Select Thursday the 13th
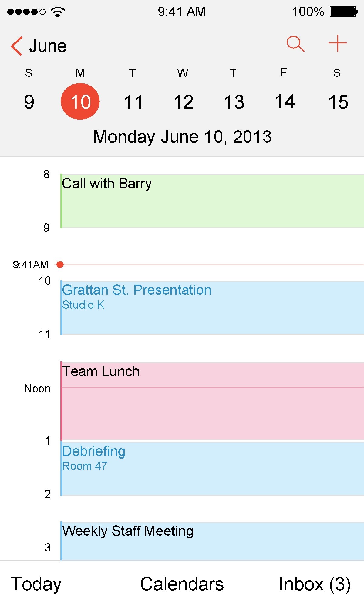 [x=234, y=102]
